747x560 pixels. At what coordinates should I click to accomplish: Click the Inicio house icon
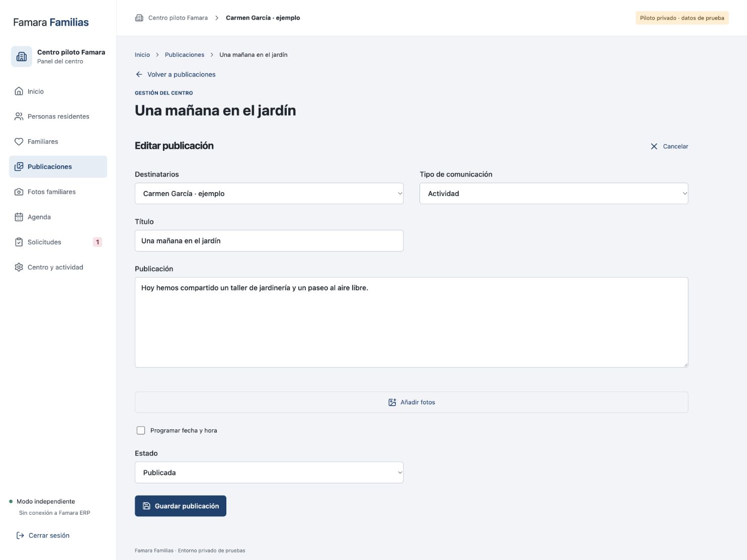(19, 91)
